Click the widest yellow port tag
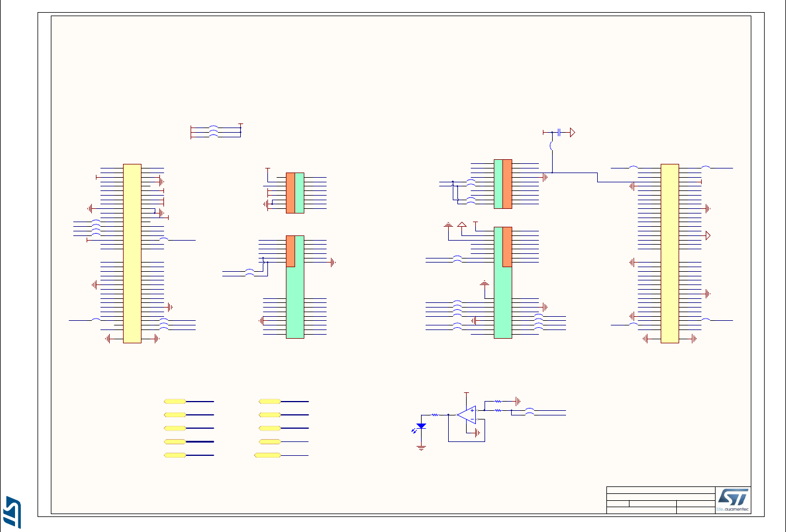Viewport: 786px width, 532px height. coord(267,455)
